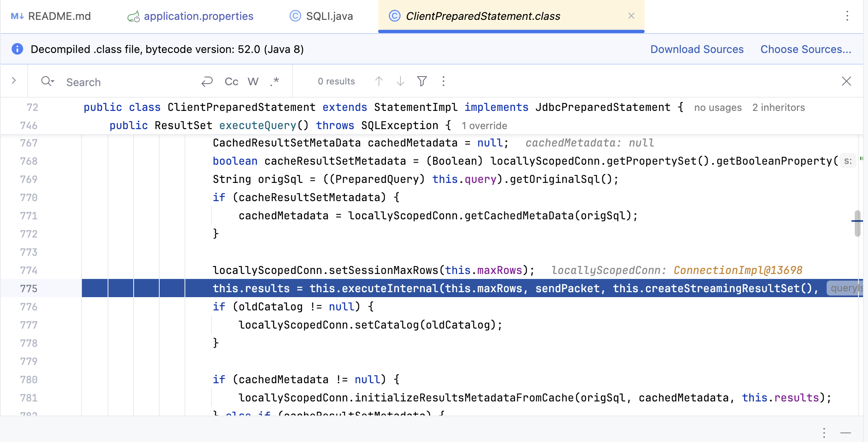Image resolution: width=868 pixels, height=442 pixels.
Task: Go to next search occurrence
Action: pyautogui.click(x=400, y=81)
